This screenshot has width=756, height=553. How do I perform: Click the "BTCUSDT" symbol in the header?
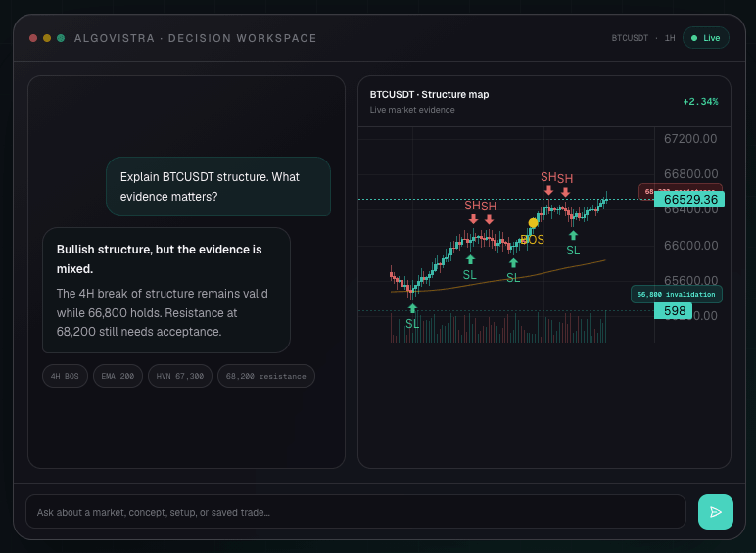pos(630,38)
